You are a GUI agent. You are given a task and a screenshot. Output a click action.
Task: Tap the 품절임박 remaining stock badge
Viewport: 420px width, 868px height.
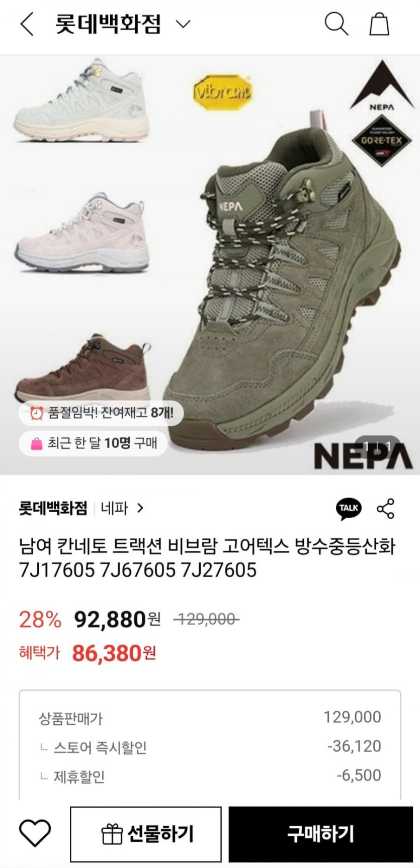point(101,413)
